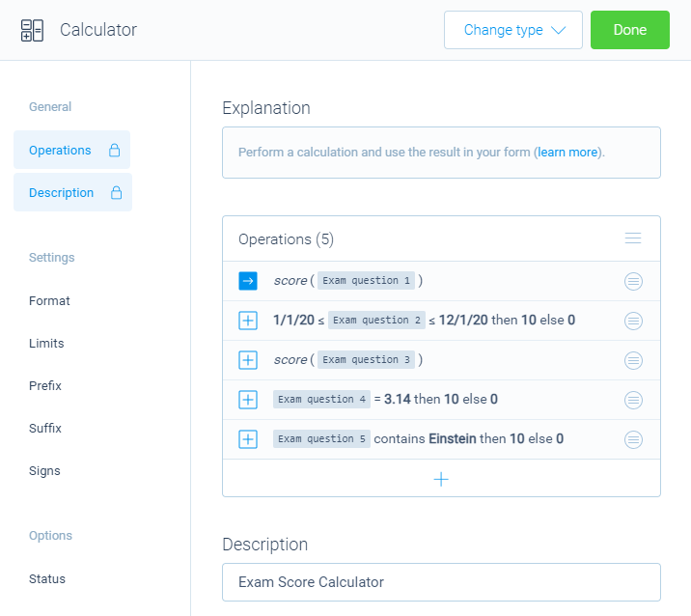
Task: Open the Prefix setting
Action: click(45, 385)
